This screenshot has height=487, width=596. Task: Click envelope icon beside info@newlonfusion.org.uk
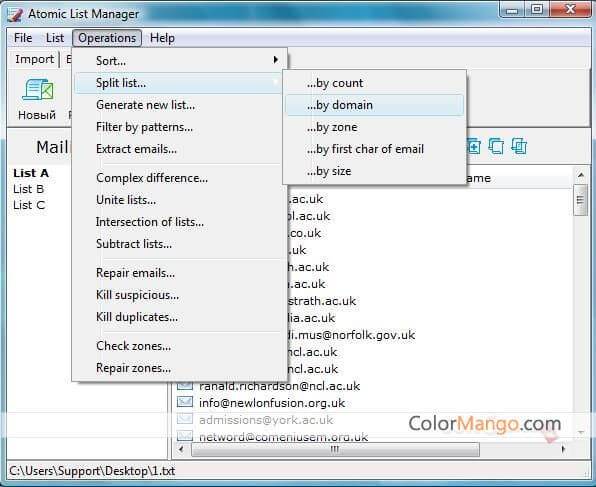[x=185, y=402]
